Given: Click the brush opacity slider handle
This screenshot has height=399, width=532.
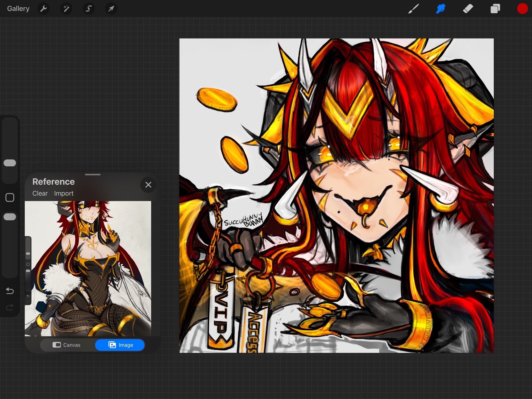Looking at the screenshot, I should 10,217.
